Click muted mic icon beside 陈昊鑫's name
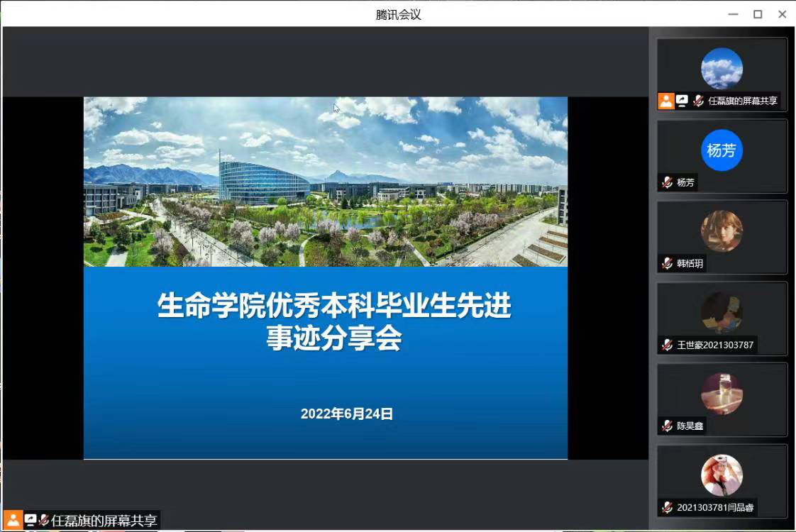This screenshot has width=796, height=532. 667,426
